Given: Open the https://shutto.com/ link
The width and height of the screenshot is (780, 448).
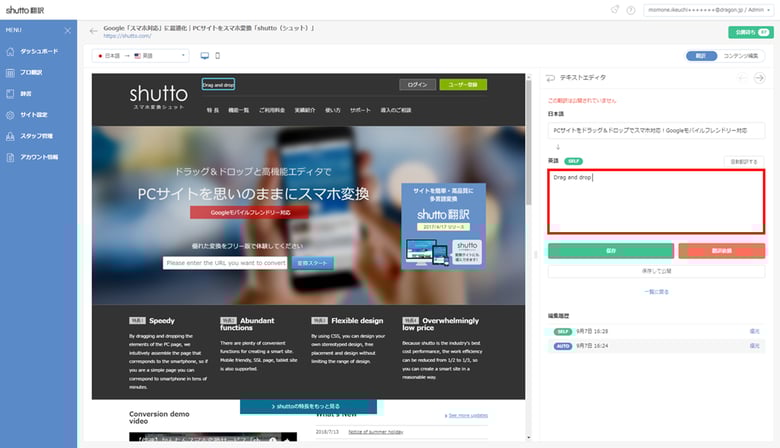Looking at the screenshot, I should (x=127, y=36).
